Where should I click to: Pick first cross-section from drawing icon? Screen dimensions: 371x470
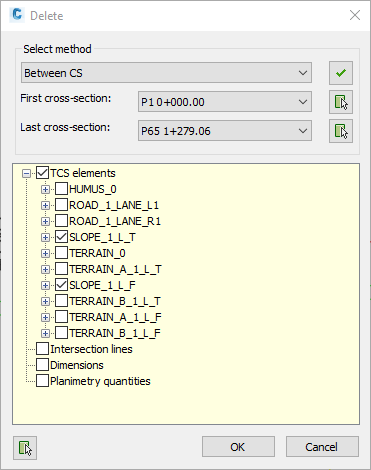click(x=341, y=102)
